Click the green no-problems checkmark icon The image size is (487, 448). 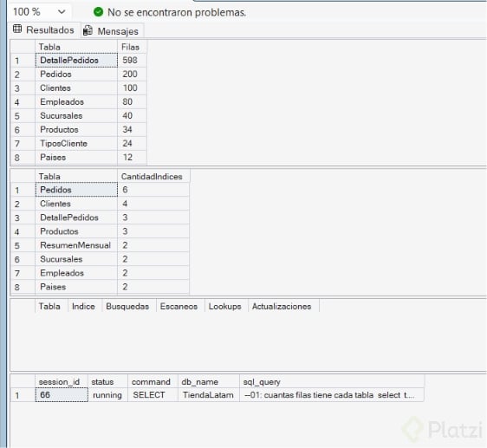pyautogui.click(x=98, y=12)
